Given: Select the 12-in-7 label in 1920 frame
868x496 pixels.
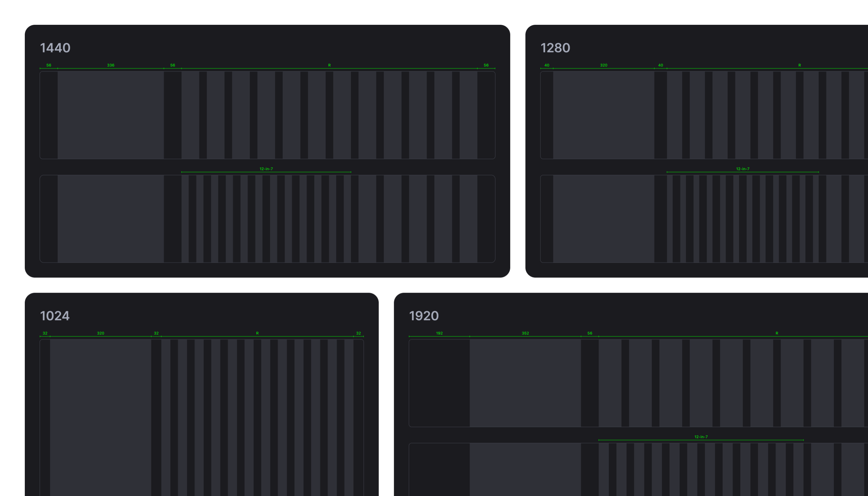Looking at the screenshot, I should tap(701, 436).
